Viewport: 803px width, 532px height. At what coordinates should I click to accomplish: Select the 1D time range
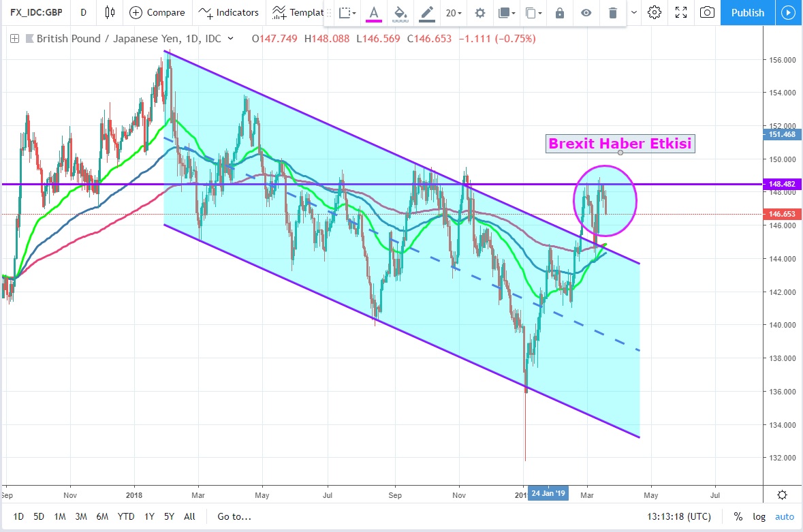pyautogui.click(x=18, y=516)
